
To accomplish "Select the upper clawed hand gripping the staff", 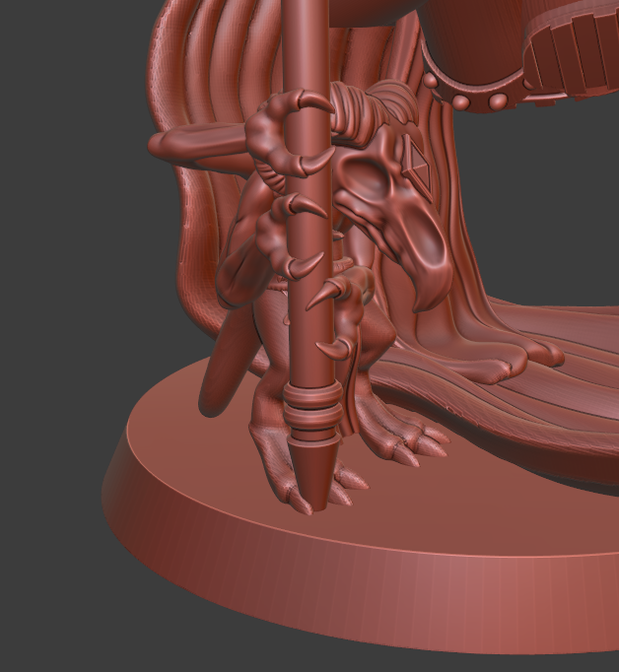I will point(288,134).
